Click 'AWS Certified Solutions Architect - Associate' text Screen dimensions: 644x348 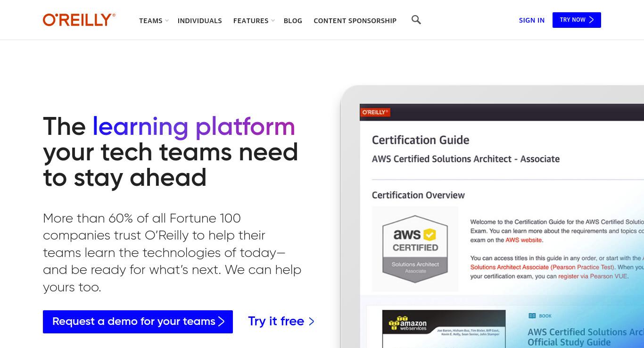466,159
